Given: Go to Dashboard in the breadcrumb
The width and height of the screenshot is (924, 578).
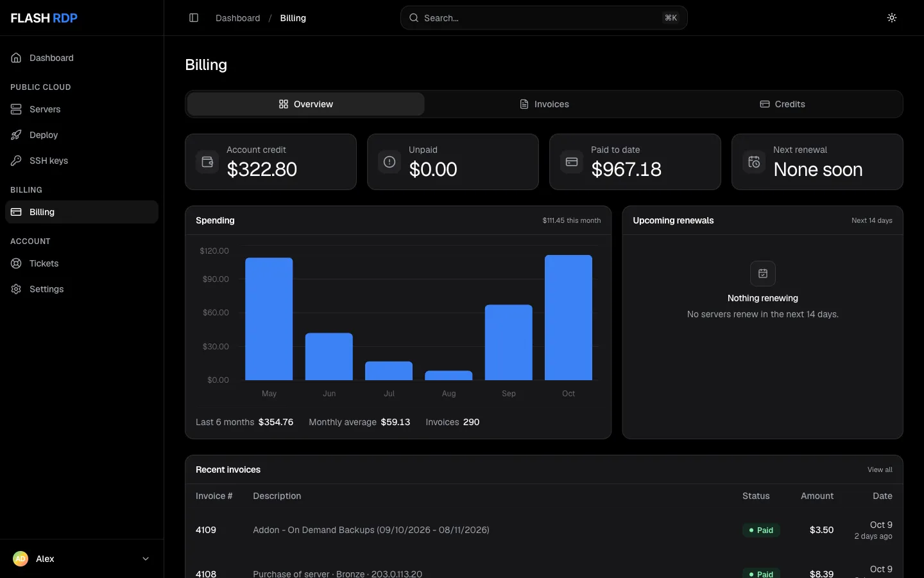Looking at the screenshot, I should pos(238,18).
